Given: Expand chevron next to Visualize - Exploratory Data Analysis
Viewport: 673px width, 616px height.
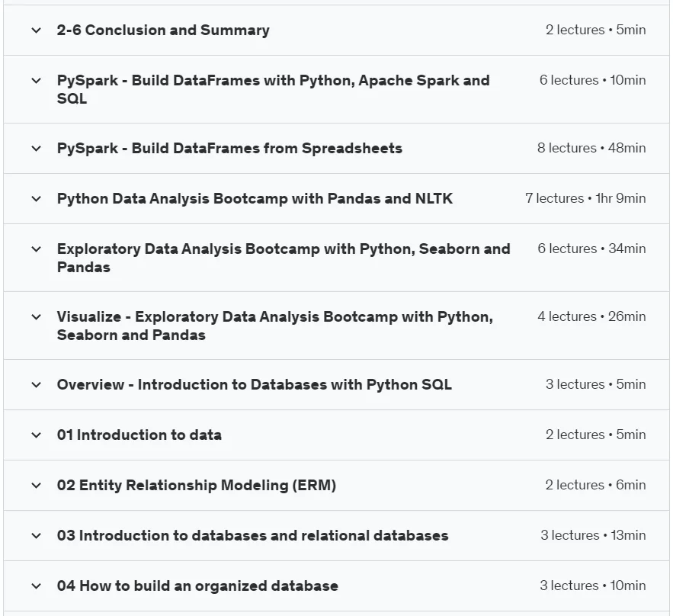Looking at the screenshot, I should pyautogui.click(x=37, y=317).
